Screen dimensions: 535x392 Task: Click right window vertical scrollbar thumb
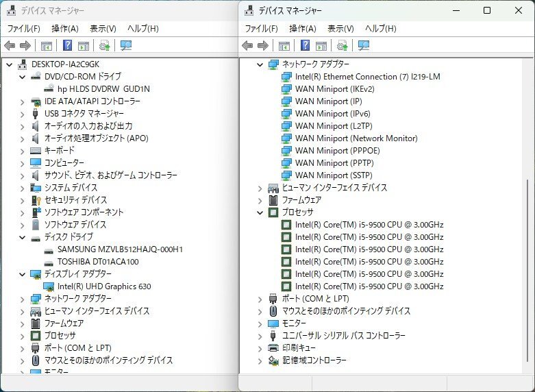coord(527,270)
